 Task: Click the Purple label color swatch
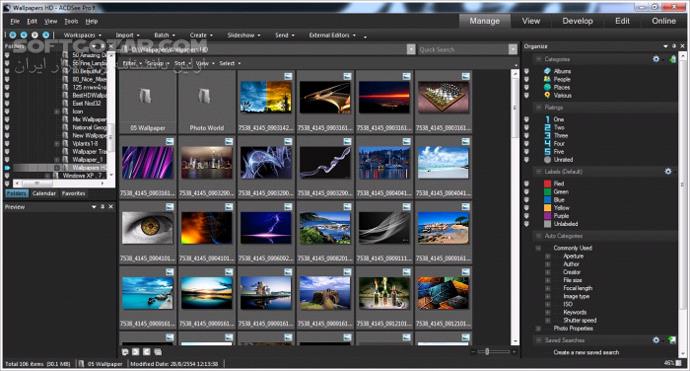(547, 216)
